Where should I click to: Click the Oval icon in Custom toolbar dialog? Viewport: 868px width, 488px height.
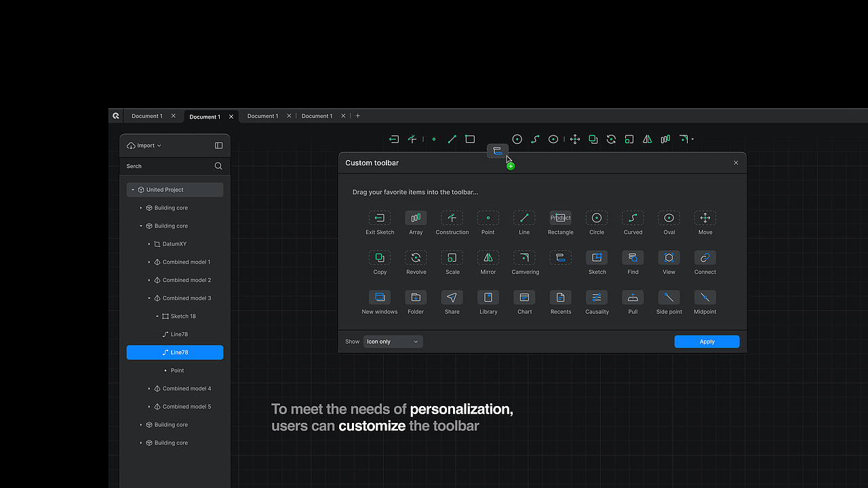pos(669,218)
